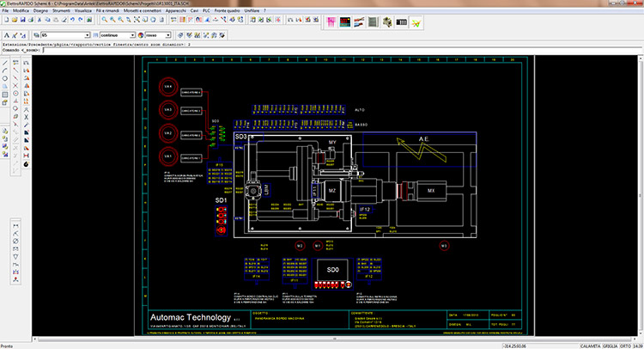Click the cables icon in large toolbar
This screenshot has width=644, height=349.
359,22
